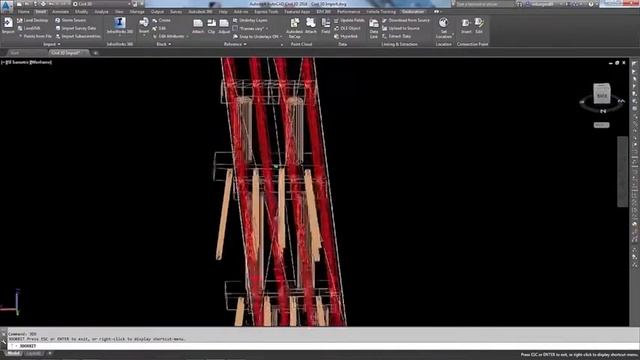Open the Geolocation ribbon tab
Image resolution: width=640 pixels, height=360 pixels.
[413, 12]
